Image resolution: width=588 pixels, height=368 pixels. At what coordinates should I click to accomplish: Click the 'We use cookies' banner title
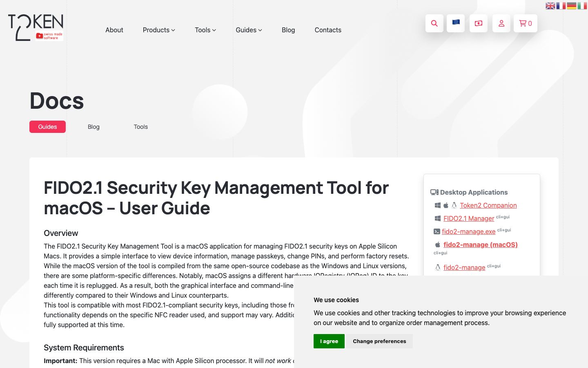(x=336, y=300)
